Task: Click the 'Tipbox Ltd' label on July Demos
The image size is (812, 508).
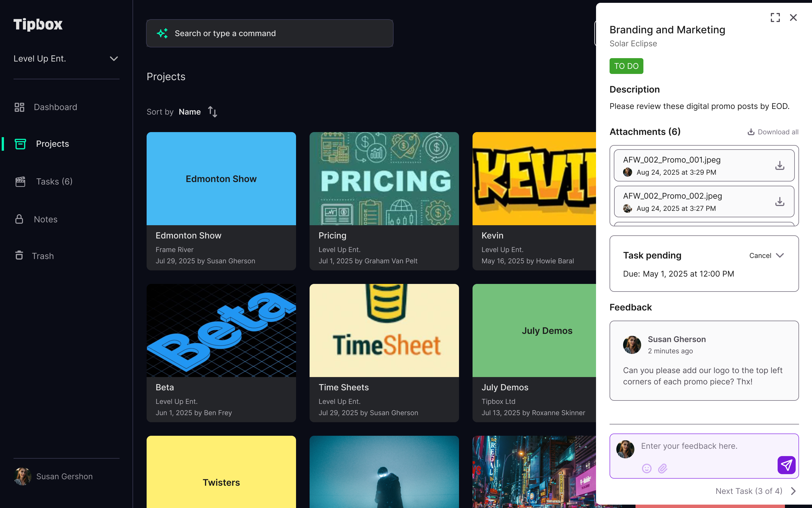Action: point(498,402)
